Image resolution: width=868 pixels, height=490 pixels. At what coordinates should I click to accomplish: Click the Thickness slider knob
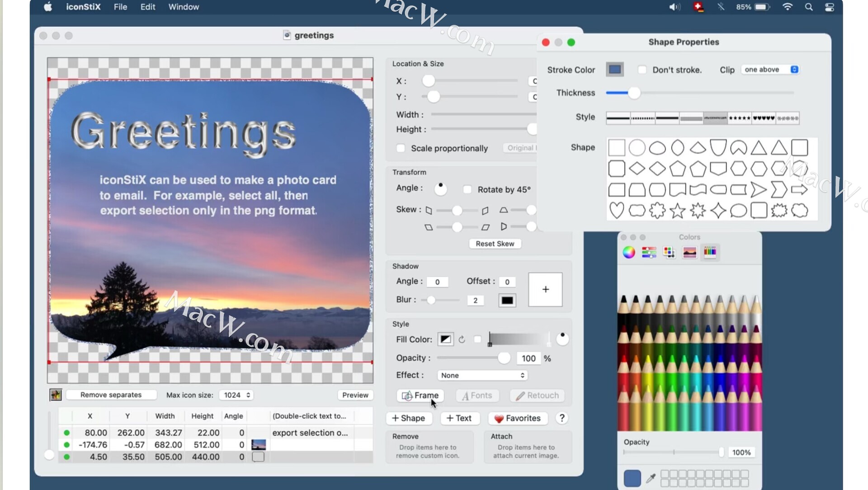point(634,93)
